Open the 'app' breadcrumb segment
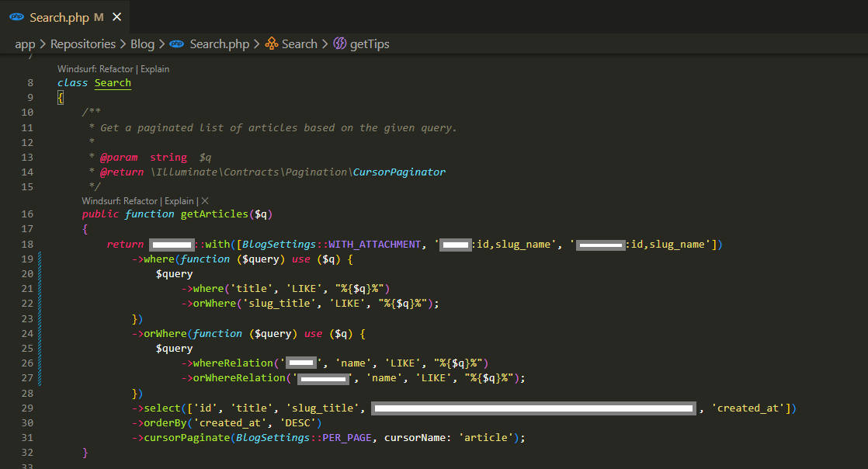The width and height of the screenshot is (868, 469). click(x=25, y=44)
